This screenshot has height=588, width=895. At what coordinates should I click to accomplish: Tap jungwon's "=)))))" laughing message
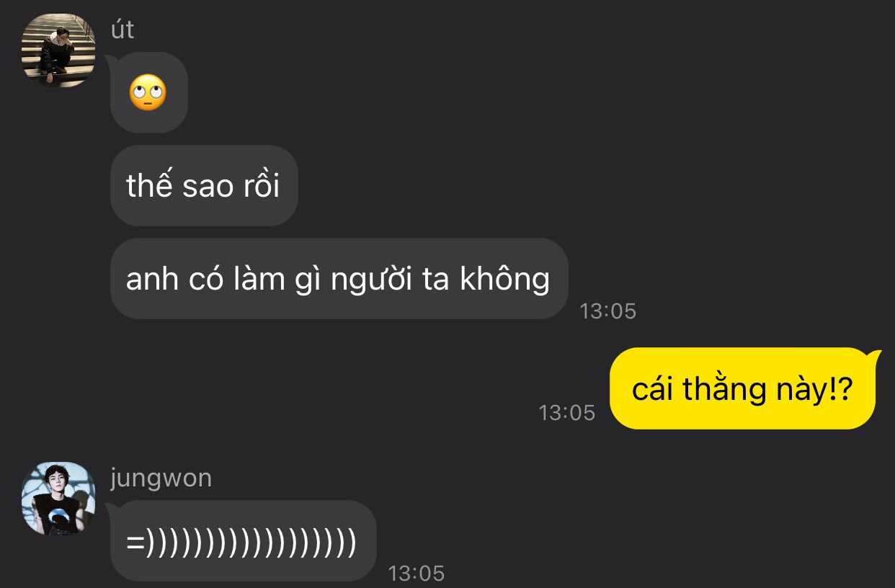tap(243, 541)
